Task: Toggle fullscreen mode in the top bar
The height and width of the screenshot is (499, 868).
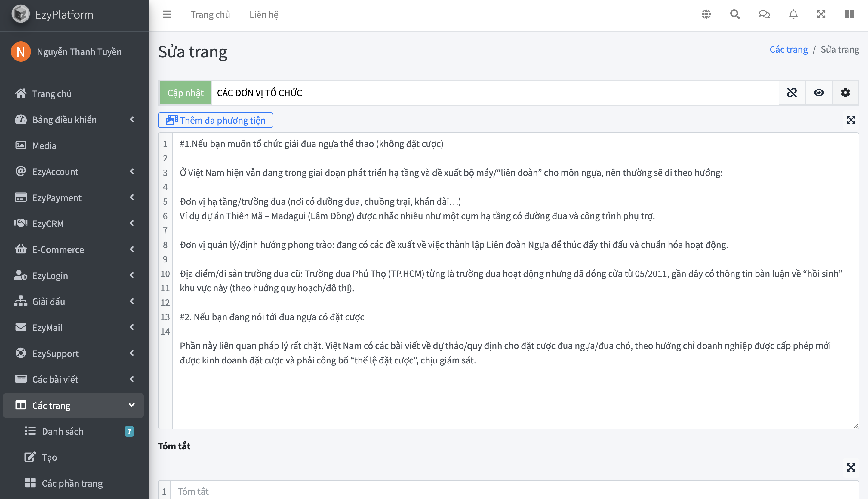Action: pos(821,14)
